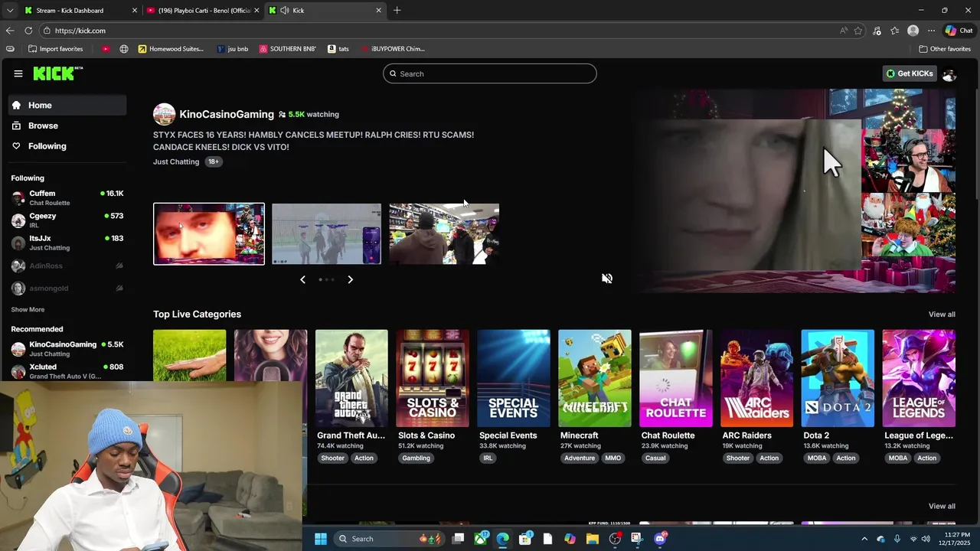Open KinoCasinoGaming featured channel name
Viewport: 980px width, 551px height.
click(x=227, y=114)
